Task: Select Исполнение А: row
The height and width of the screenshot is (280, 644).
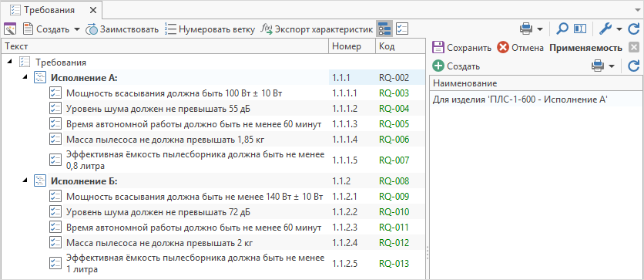Action: [x=213, y=77]
